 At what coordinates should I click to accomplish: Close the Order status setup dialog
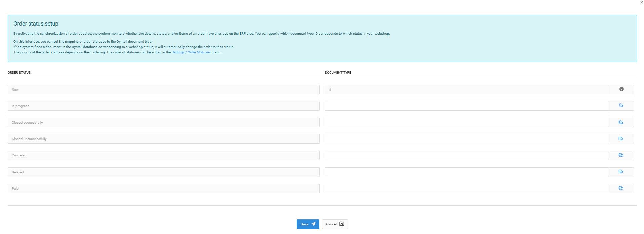click(x=641, y=2)
